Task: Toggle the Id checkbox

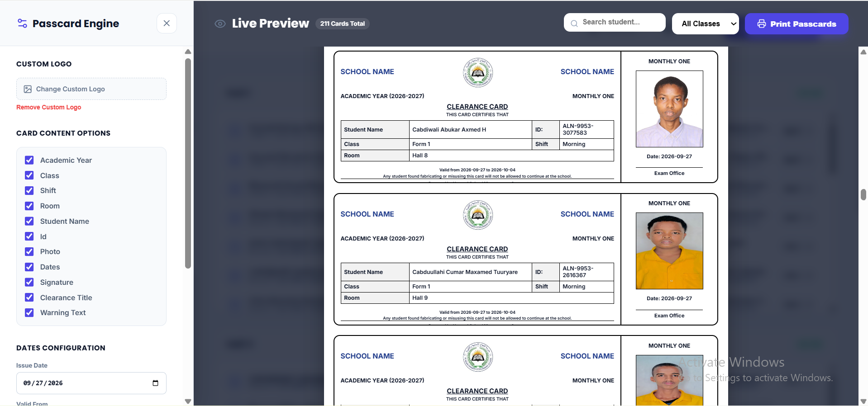Action: pyautogui.click(x=29, y=236)
